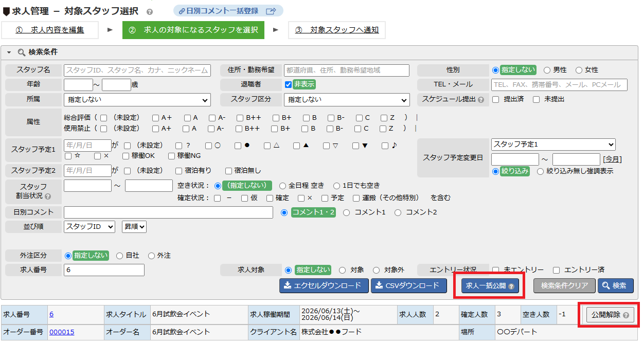
Task: Open 昇順 sort order dropdown
Action: click(x=134, y=226)
